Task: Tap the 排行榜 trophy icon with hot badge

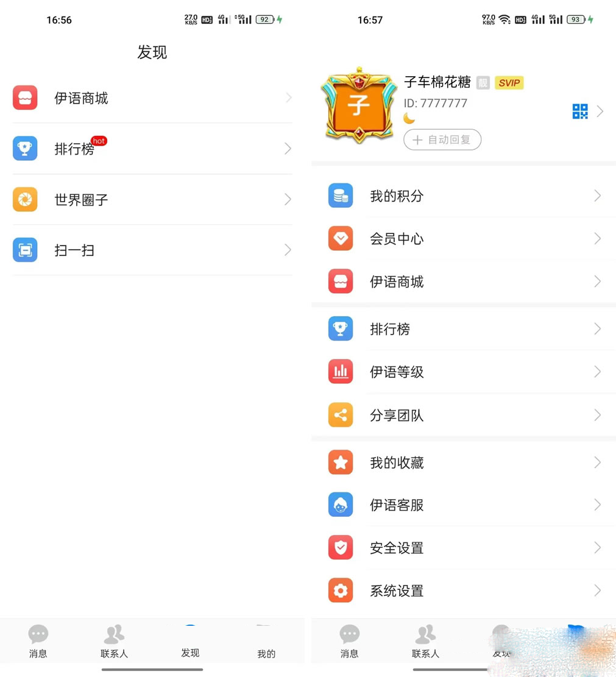Action: [x=25, y=148]
